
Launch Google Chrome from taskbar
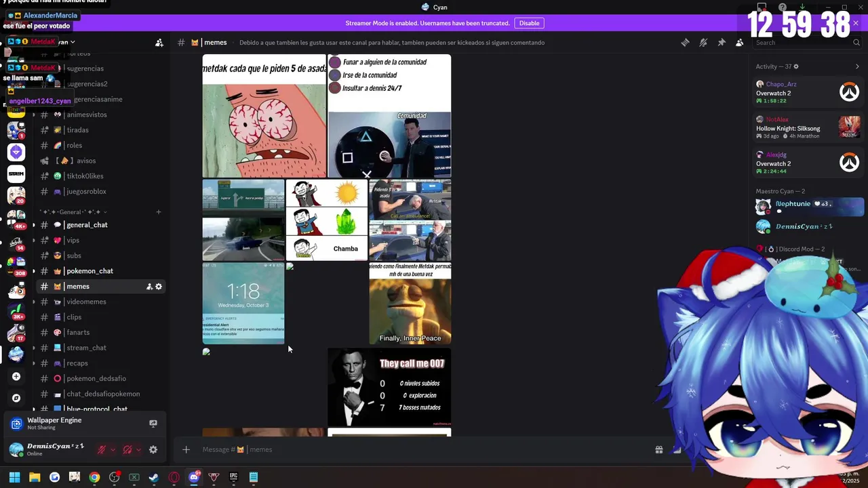point(94,477)
